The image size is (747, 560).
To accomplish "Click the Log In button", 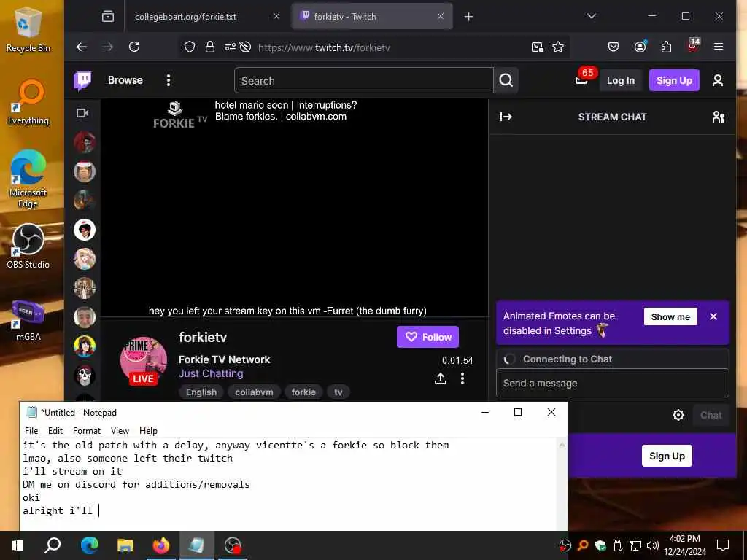I will point(621,80).
